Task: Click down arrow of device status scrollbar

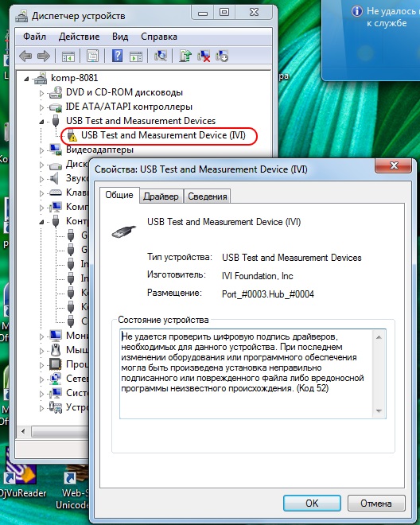Action: 379,411
